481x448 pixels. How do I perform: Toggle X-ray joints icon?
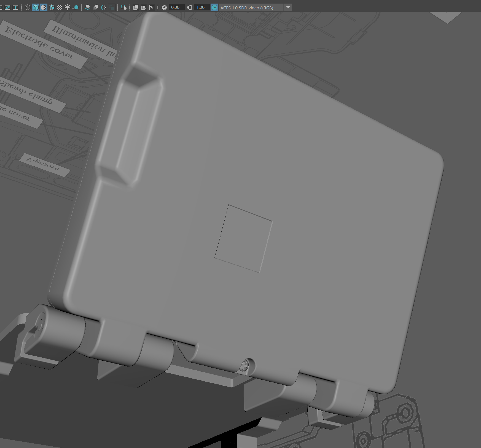point(152,7)
